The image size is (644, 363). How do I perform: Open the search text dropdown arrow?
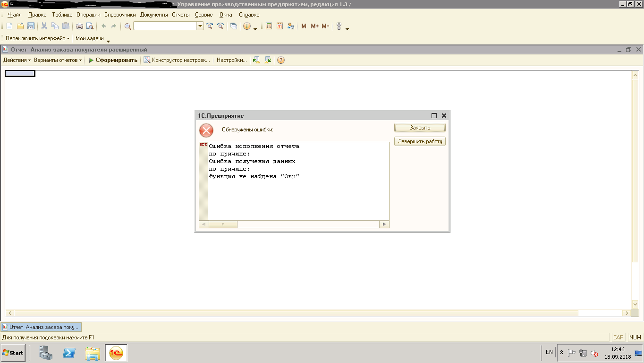tap(200, 26)
